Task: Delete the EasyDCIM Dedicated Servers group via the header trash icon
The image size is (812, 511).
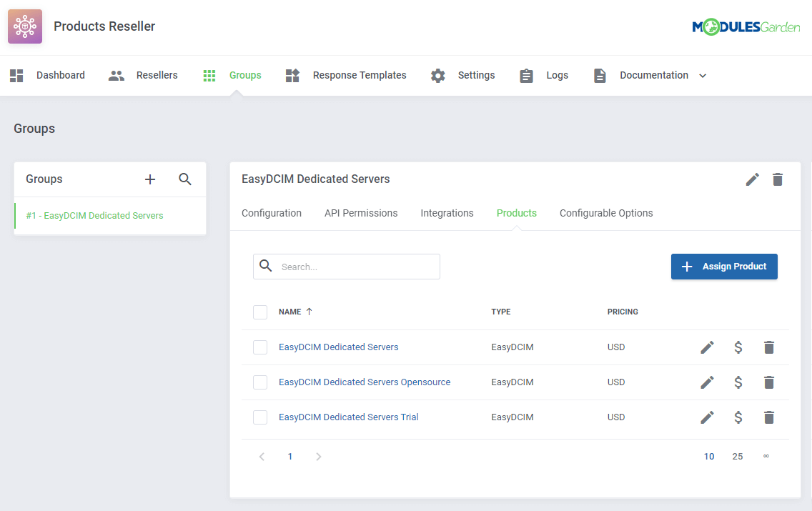Action: click(x=777, y=179)
